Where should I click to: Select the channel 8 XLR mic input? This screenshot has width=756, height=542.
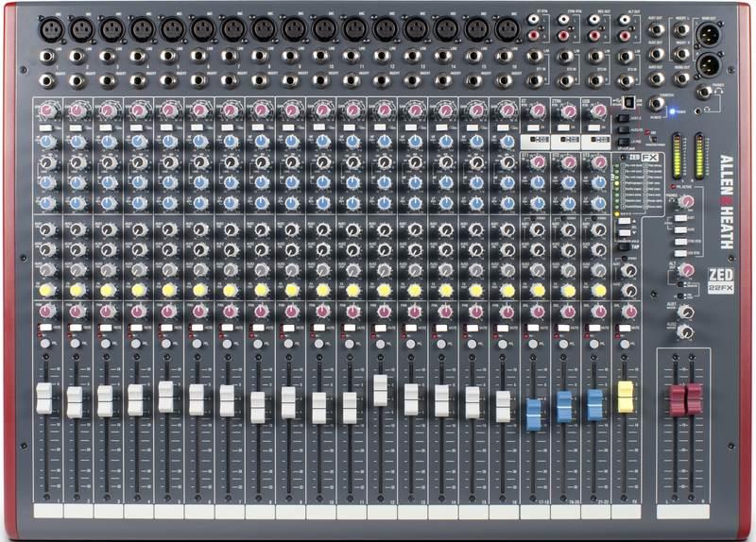264,29
